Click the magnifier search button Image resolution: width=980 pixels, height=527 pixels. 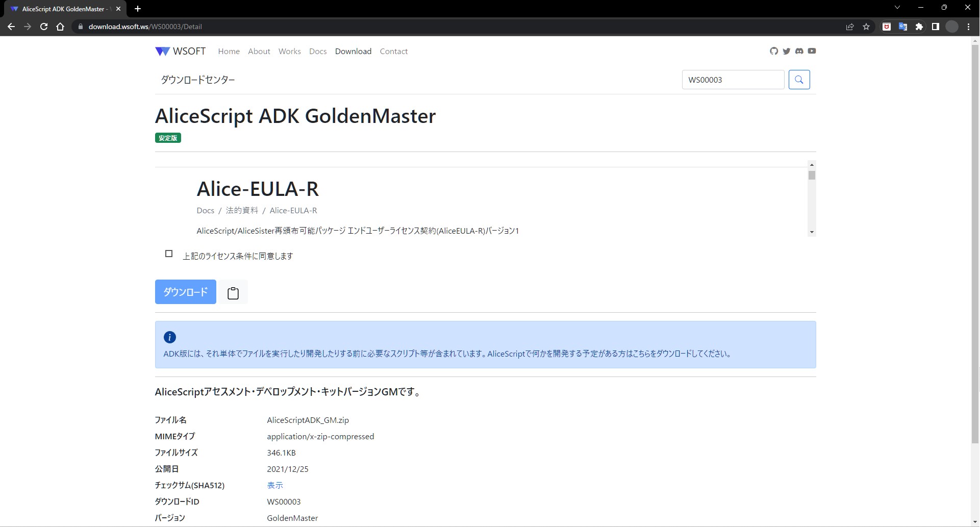click(x=799, y=80)
